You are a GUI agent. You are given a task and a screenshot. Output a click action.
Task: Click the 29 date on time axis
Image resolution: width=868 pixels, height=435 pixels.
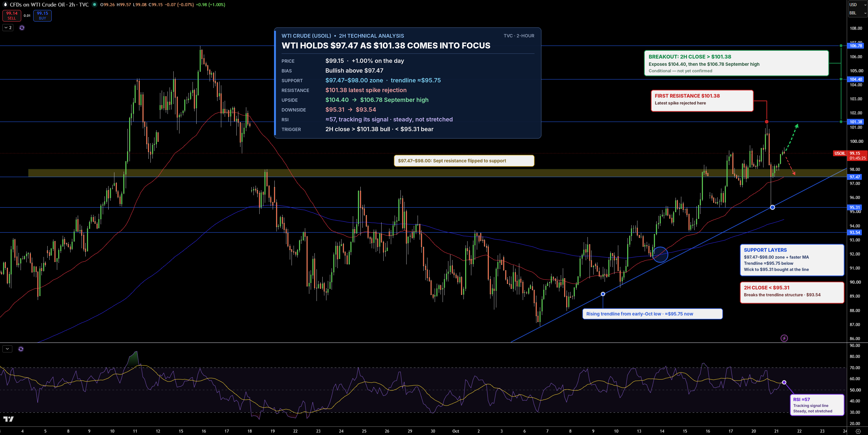point(410,431)
